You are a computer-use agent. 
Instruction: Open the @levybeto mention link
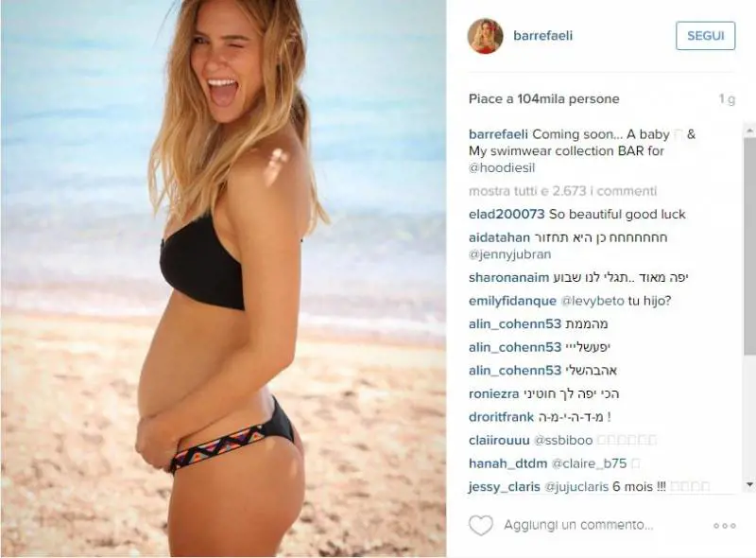[x=593, y=301]
